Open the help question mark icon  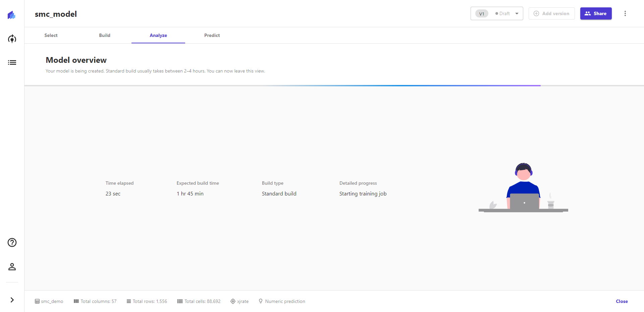12,242
